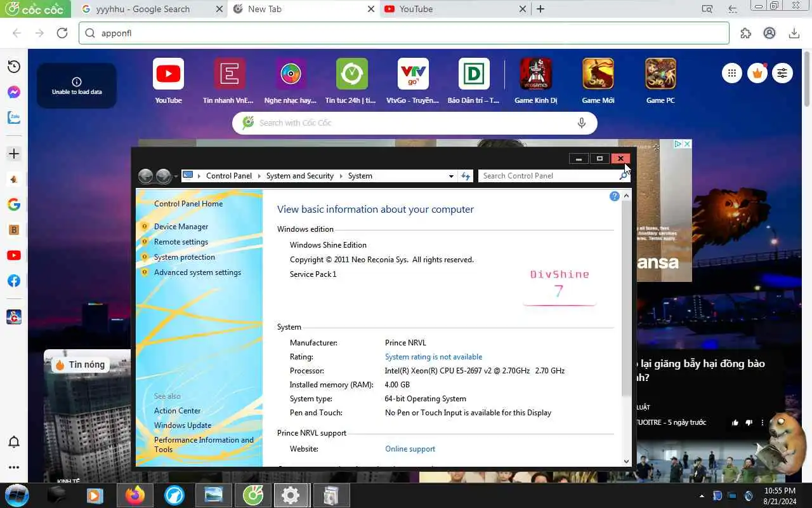Open browser downloads icon

click(794, 33)
